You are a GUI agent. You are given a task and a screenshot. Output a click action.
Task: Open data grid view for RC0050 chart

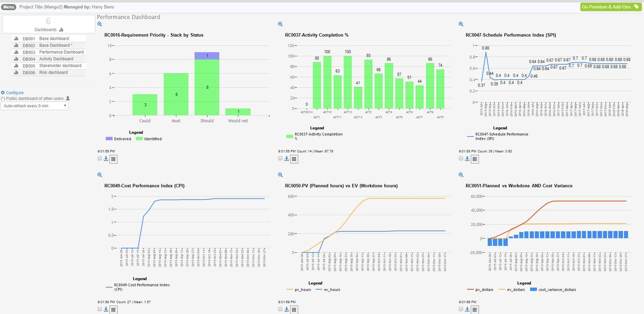click(294, 309)
